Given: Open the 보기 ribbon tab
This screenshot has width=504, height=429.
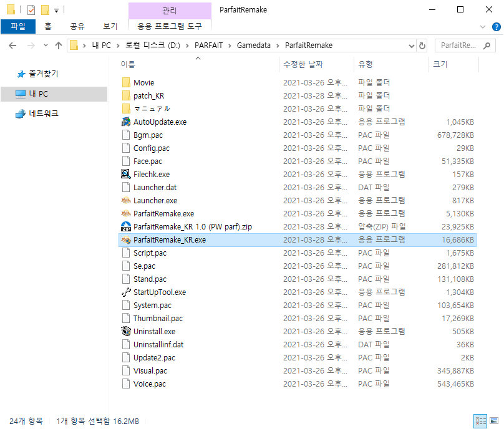Looking at the screenshot, I should (x=110, y=26).
